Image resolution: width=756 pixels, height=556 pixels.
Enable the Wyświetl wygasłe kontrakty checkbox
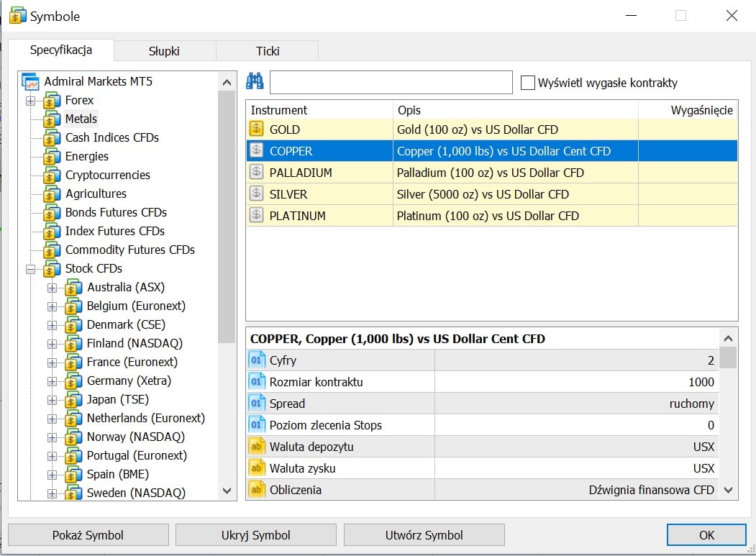click(527, 83)
